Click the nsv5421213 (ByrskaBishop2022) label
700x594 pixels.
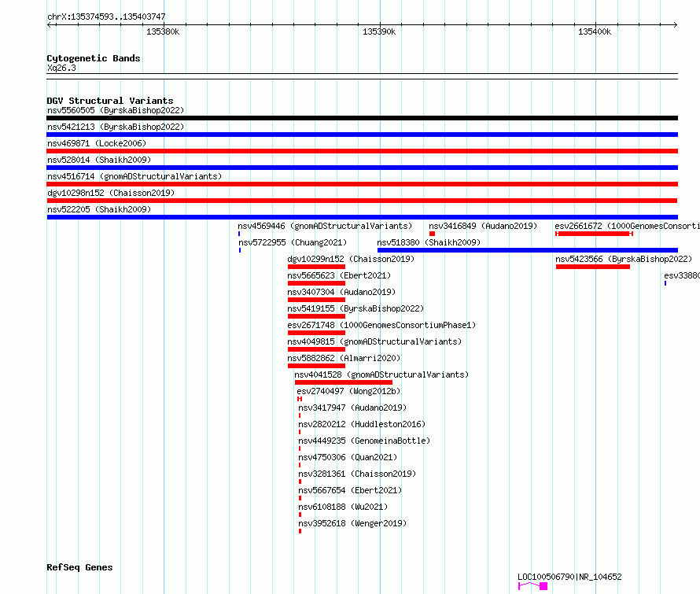(x=116, y=127)
